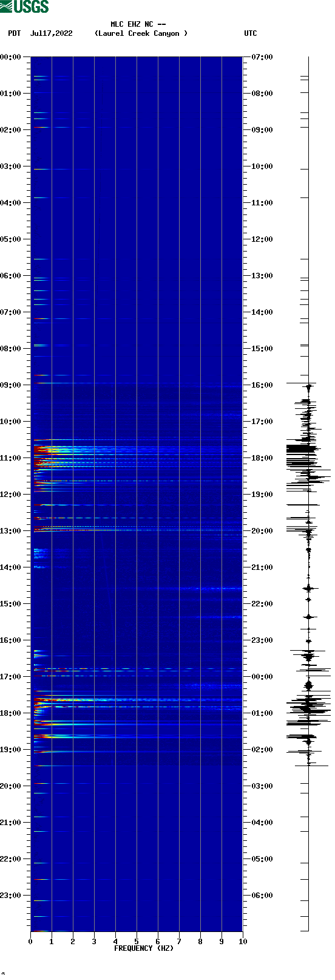This screenshot has height=980, width=335.
Task: Click the PDT time label '18:00'
Action: coord(11,713)
